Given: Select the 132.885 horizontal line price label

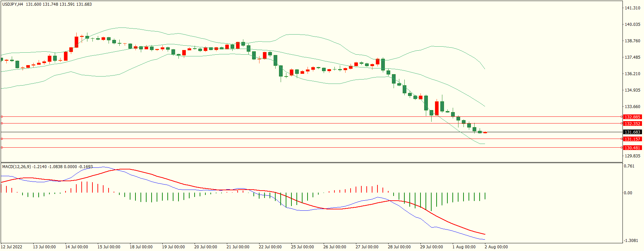Looking at the screenshot, I should pyautogui.click(x=632, y=117).
